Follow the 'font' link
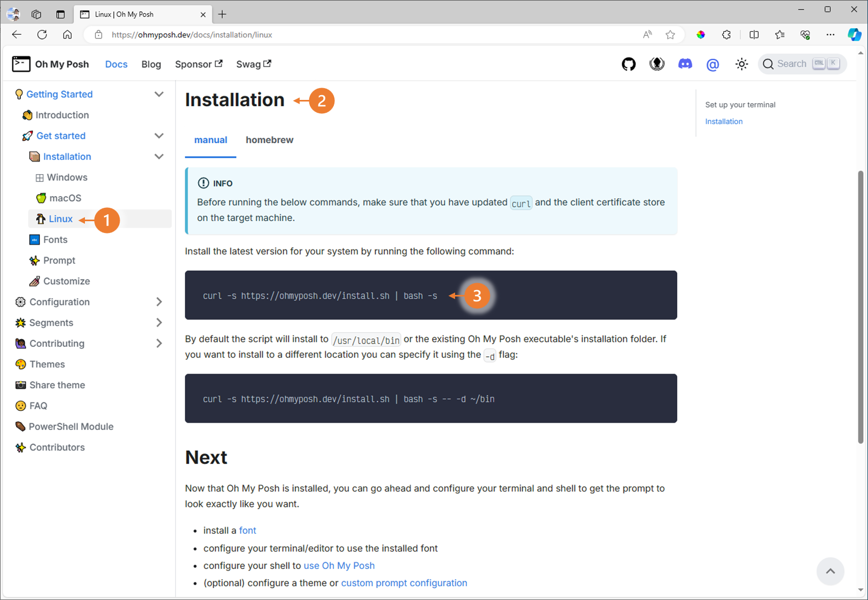Image resolution: width=868 pixels, height=600 pixels. 247,531
